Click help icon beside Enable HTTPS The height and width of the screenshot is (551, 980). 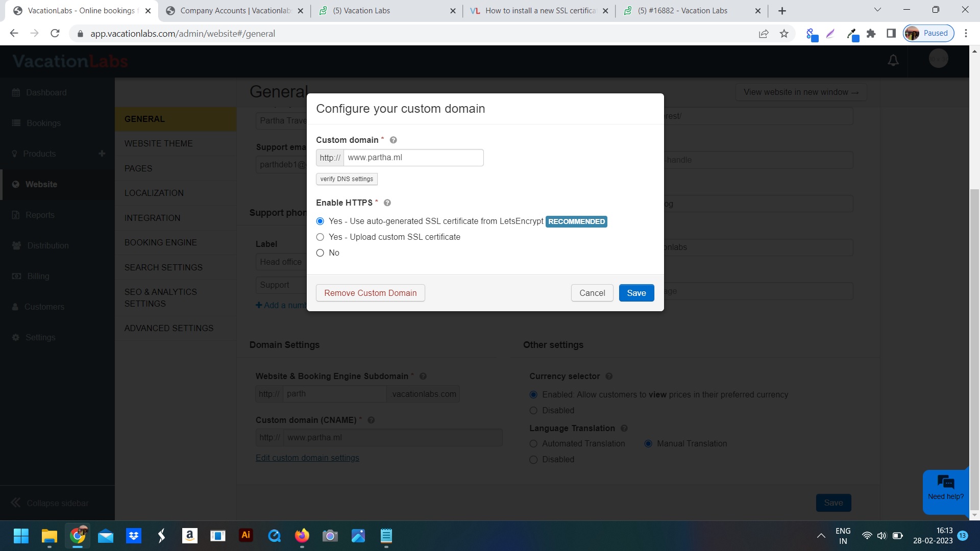pyautogui.click(x=387, y=203)
